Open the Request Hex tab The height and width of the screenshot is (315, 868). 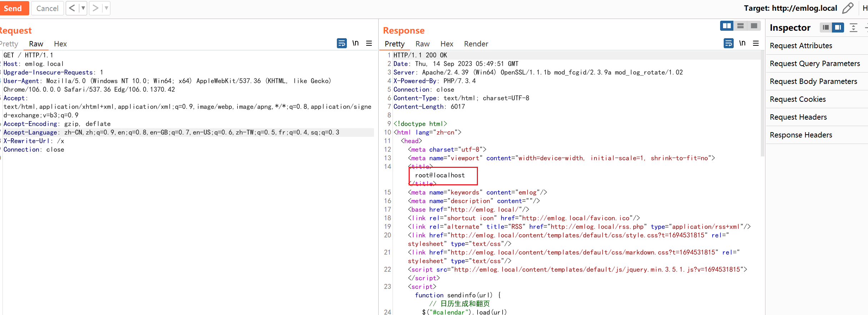tap(60, 44)
